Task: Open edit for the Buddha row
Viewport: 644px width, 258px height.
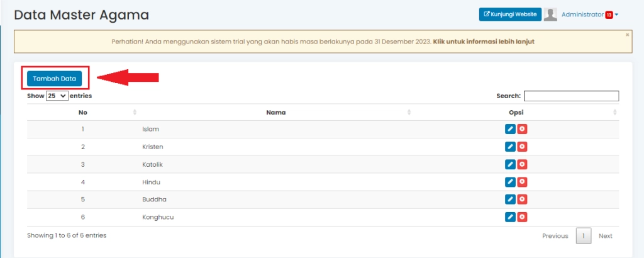Action: point(510,199)
